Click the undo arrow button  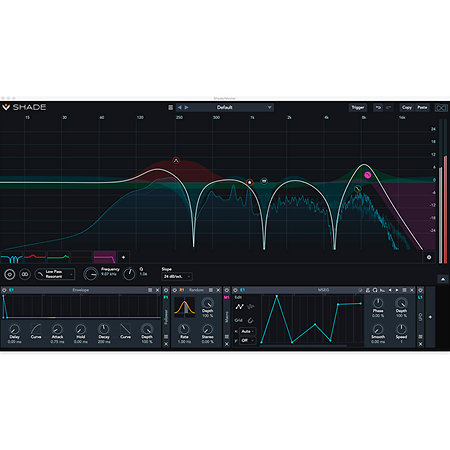coord(378,107)
